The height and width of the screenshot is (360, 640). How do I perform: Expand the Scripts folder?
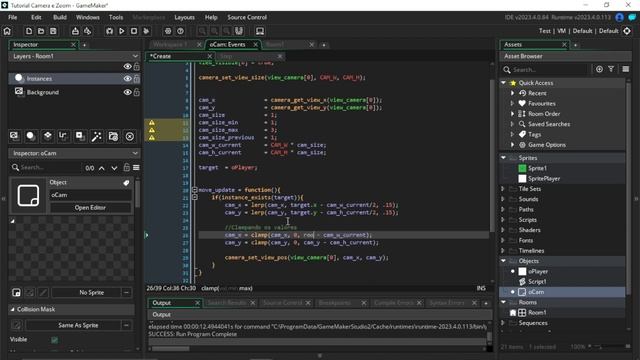tap(503, 220)
